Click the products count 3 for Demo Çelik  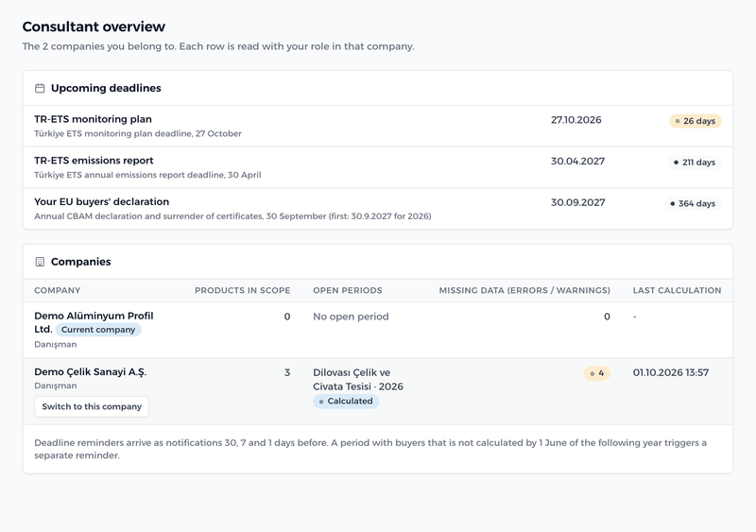(287, 372)
